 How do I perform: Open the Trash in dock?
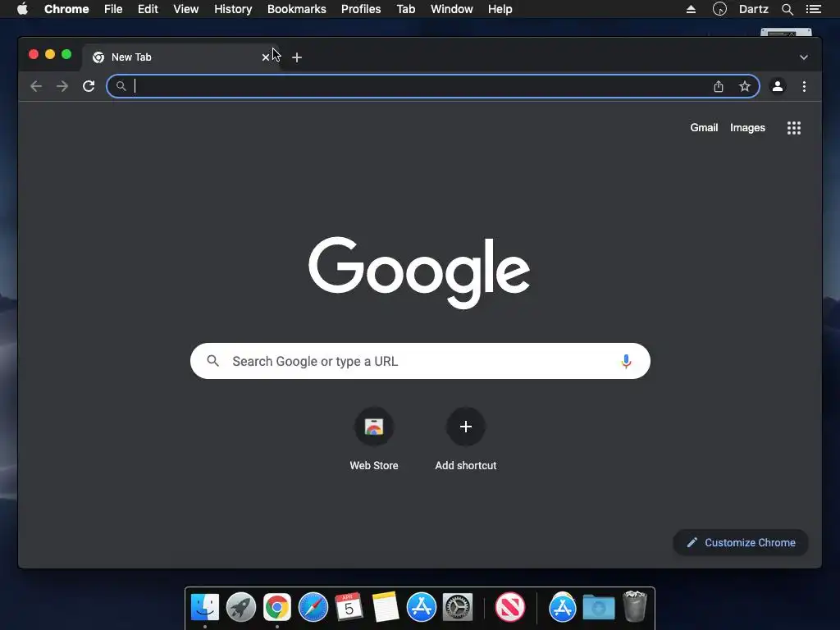tap(635, 606)
